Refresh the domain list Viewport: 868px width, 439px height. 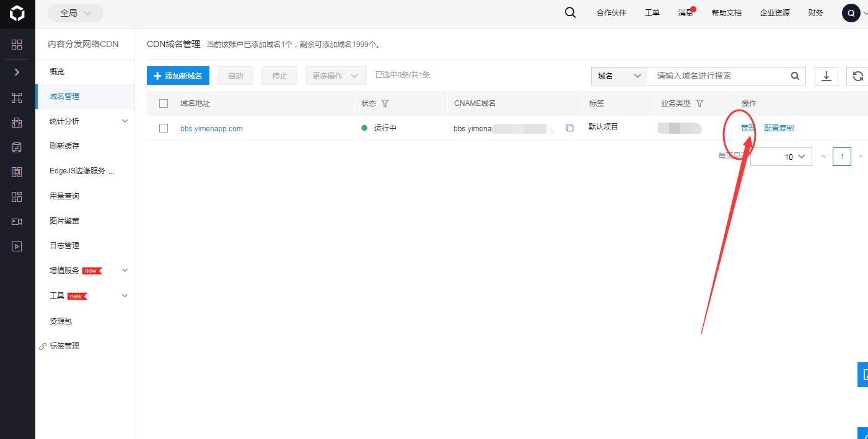tap(857, 76)
